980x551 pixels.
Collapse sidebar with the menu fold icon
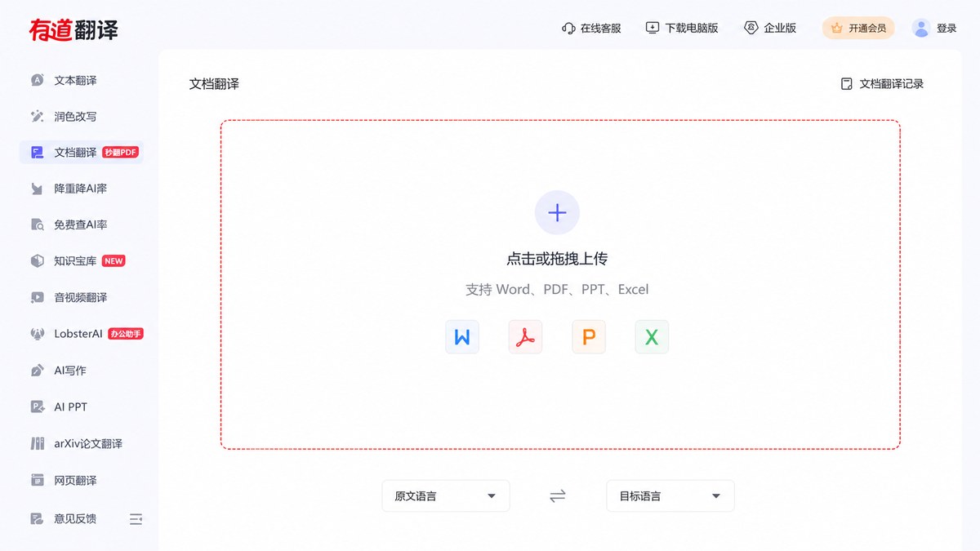click(136, 518)
